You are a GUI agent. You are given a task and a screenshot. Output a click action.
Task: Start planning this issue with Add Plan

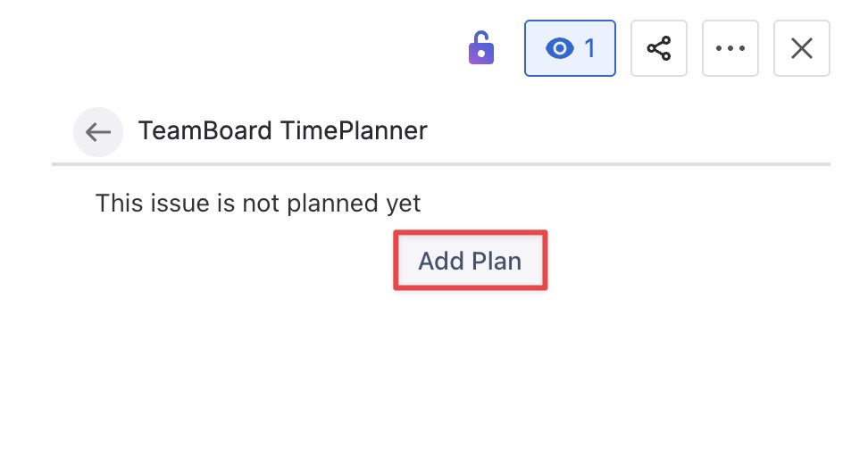pos(470,261)
